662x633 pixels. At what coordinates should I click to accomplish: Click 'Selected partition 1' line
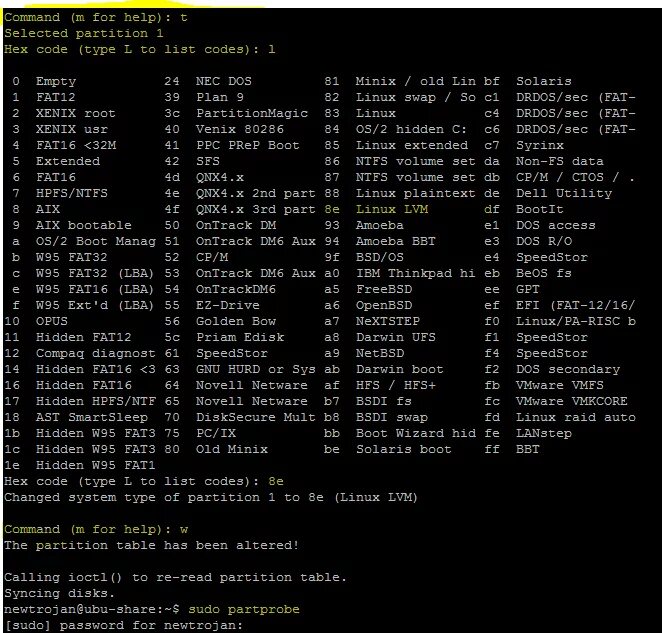[84, 33]
